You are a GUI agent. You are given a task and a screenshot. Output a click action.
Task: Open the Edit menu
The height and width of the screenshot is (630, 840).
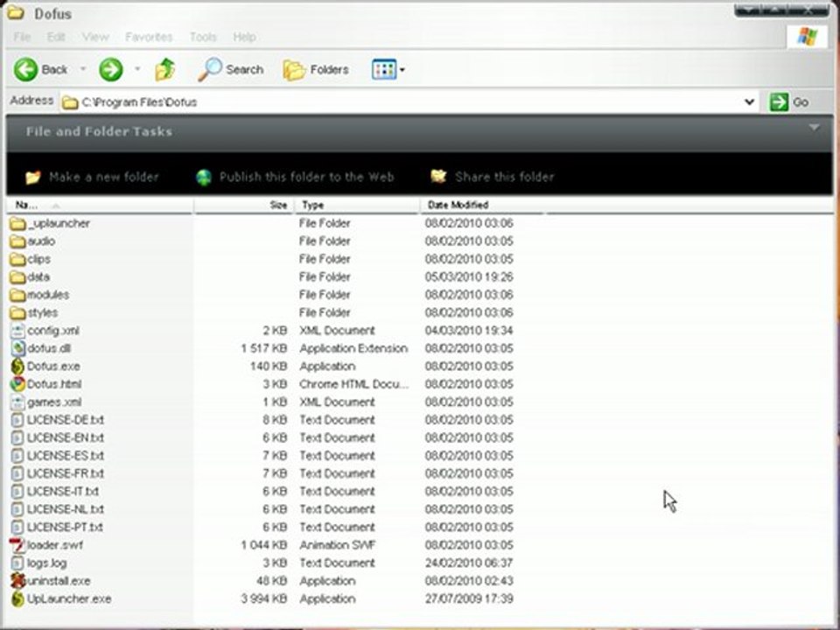tap(56, 37)
